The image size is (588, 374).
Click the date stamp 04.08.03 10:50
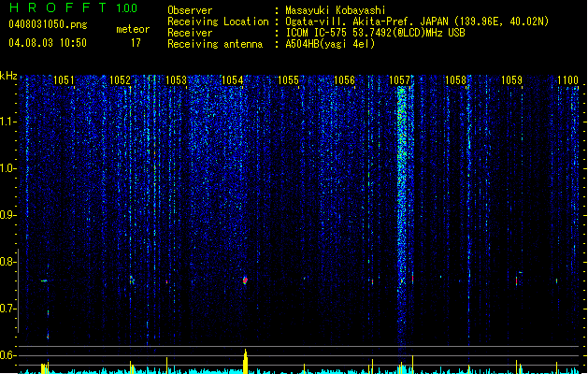tap(48, 43)
